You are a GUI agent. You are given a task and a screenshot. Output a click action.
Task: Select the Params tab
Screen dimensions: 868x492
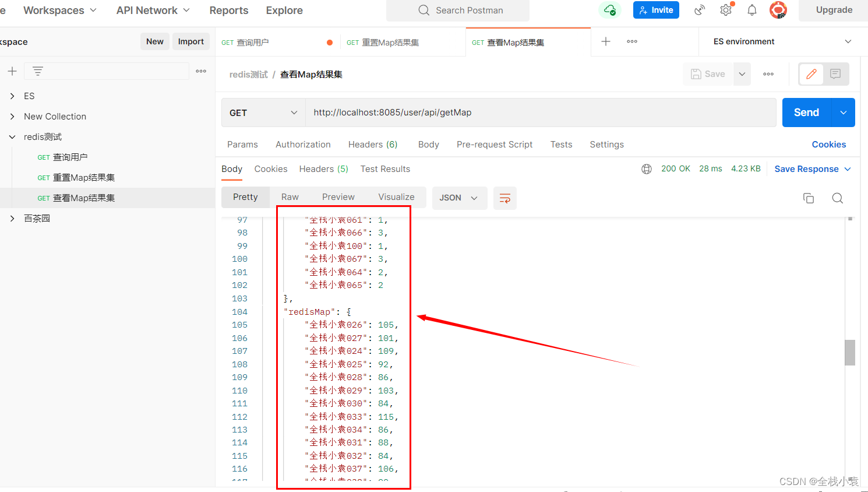(x=242, y=145)
